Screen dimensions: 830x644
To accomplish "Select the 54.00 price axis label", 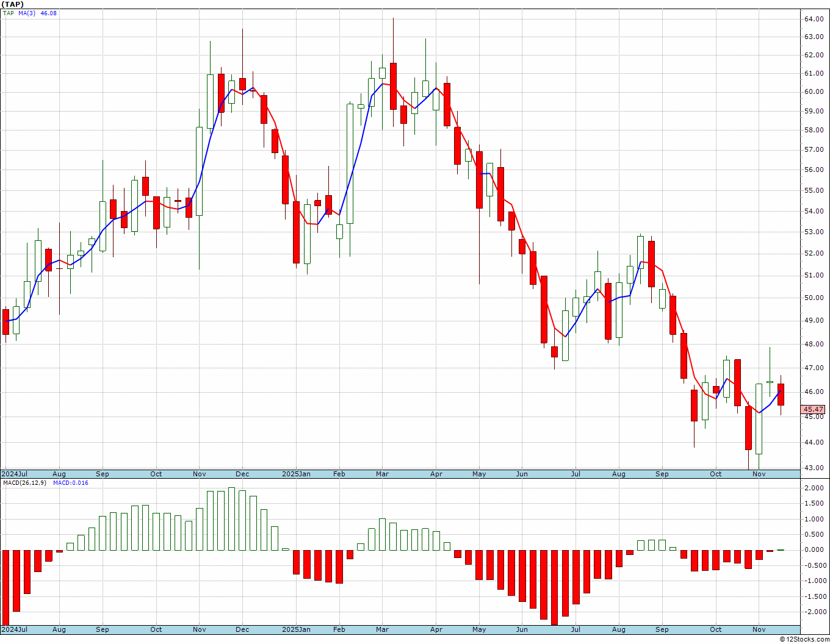I will (x=814, y=211).
